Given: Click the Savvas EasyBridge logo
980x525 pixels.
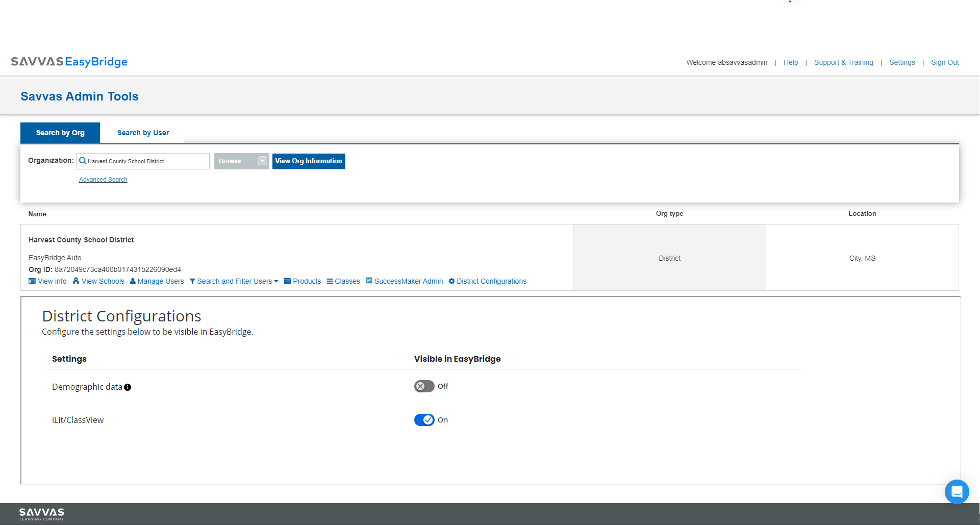Looking at the screenshot, I should coord(69,62).
